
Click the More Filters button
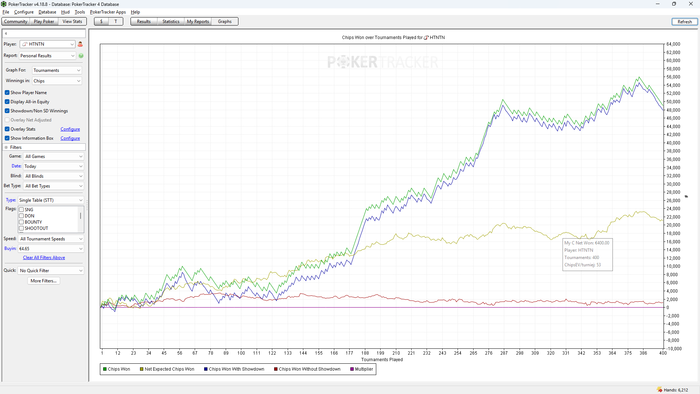43,281
